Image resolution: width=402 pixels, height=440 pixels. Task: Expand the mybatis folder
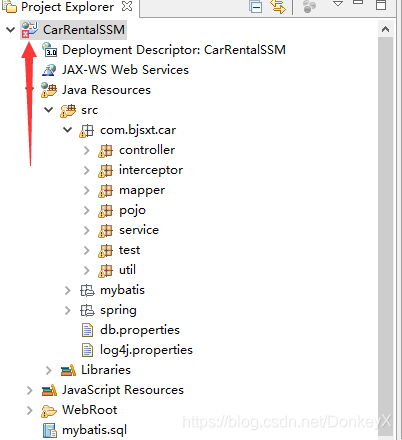coord(68,290)
